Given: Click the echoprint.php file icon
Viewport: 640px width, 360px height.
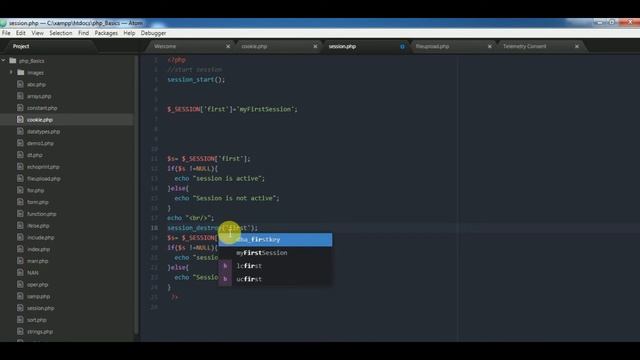Looking at the screenshot, I should coord(20,167).
